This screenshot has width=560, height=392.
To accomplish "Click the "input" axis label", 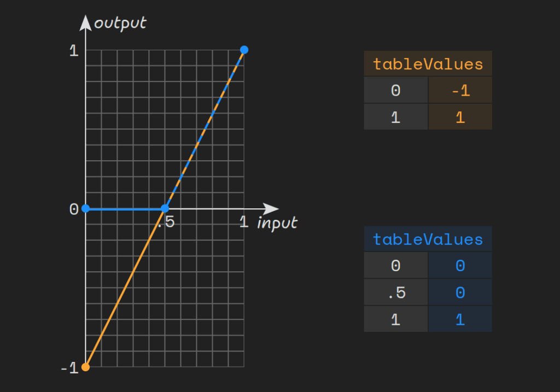I will tap(277, 223).
